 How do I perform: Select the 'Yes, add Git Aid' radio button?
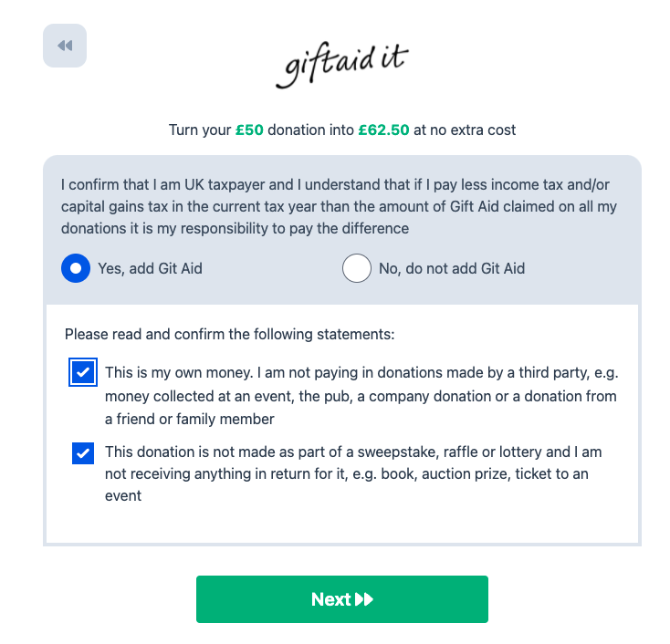point(76,268)
